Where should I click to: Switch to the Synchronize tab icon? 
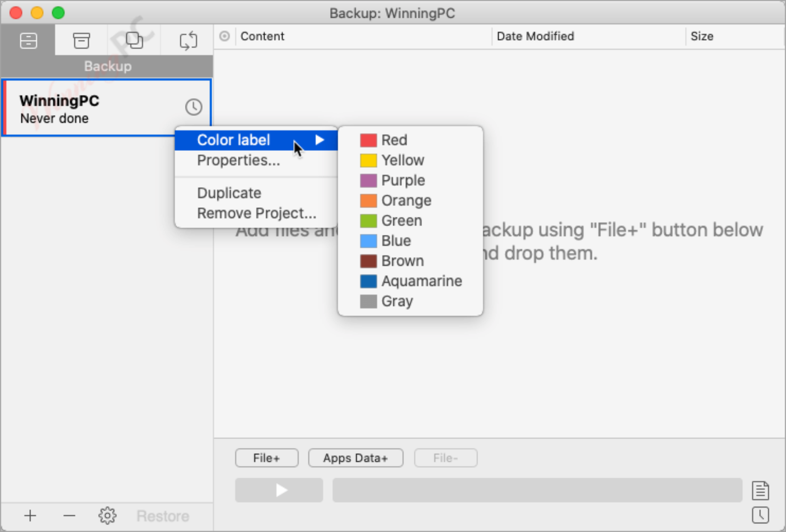(x=188, y=41)
